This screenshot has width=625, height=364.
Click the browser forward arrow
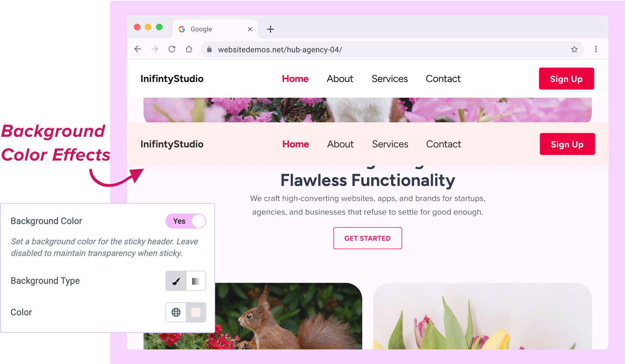tap(155, 49)
